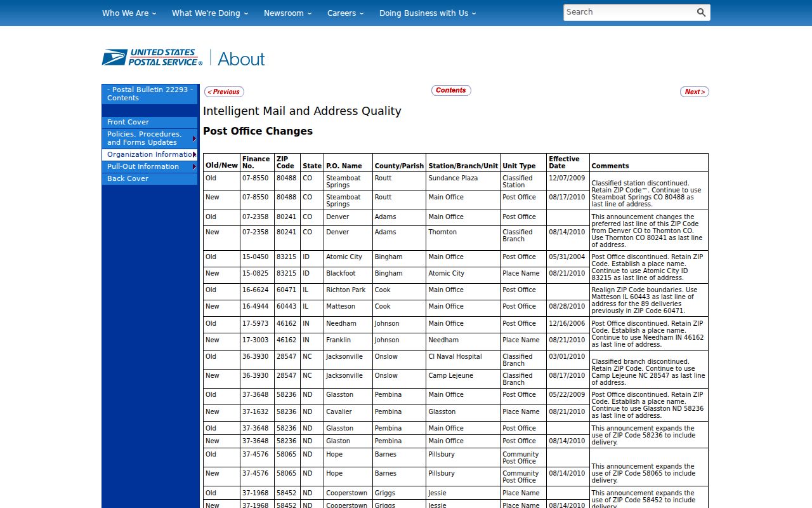
Task: Select the Cavalier P.O. Name cell
Action: [x=348, y=413]
